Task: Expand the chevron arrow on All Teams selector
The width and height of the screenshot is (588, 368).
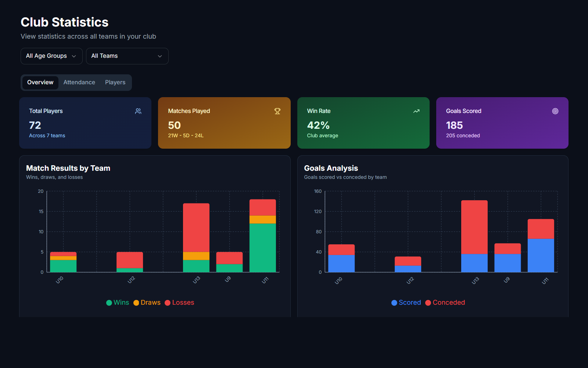Action: pos(160,56)
